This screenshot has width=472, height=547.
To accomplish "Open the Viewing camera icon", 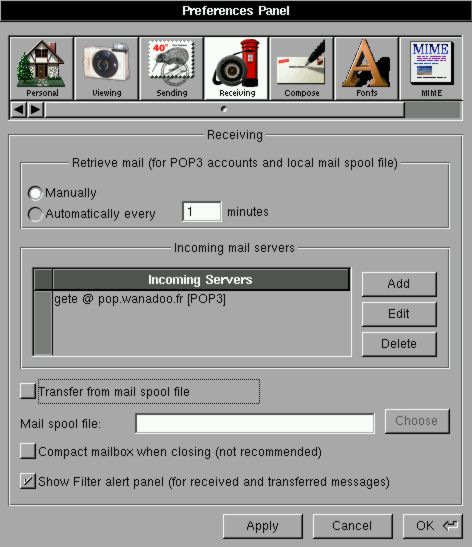I will pyautogui.click(x=106, y=68).
